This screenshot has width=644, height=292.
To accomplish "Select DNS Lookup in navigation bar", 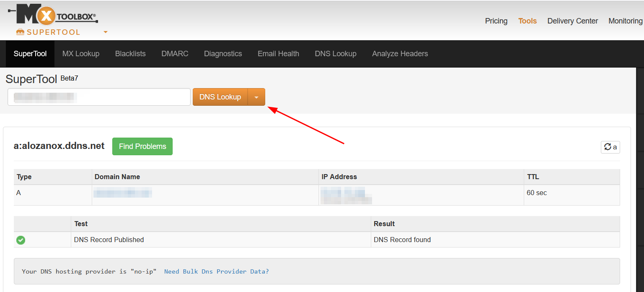I will coord(336,54).
